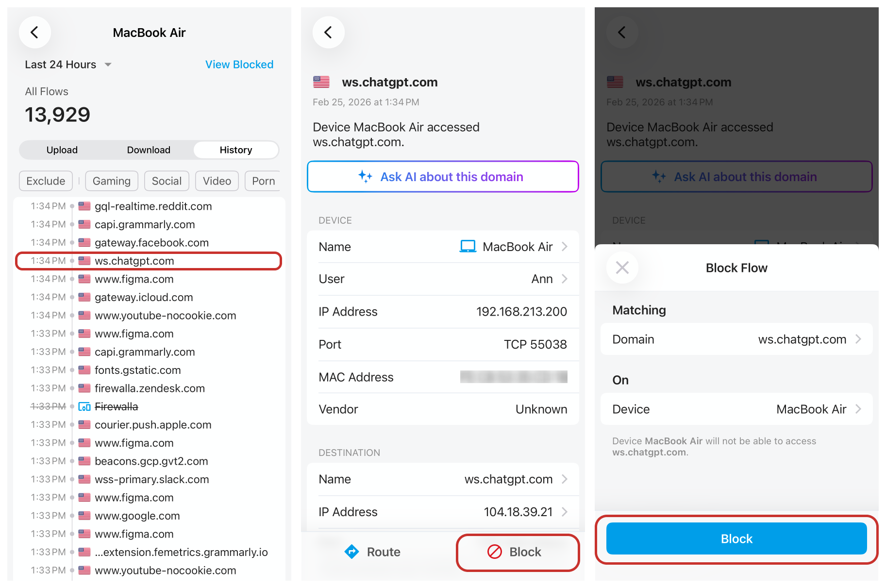Toggle the Social filter chip
886x588 pixels.
(167, 181)
